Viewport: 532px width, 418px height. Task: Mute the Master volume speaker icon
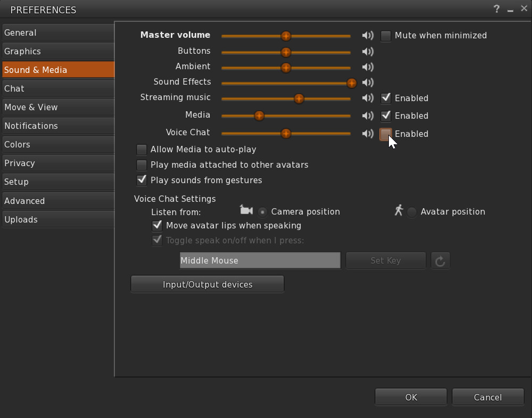[x=367, y=36]
